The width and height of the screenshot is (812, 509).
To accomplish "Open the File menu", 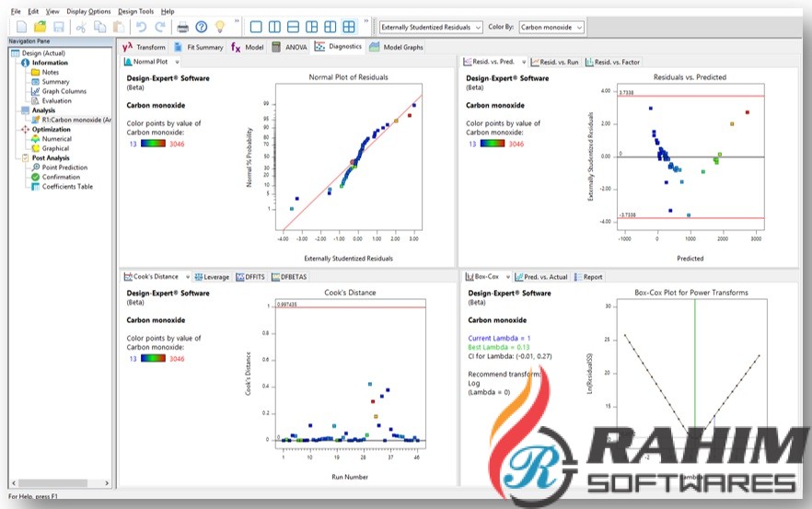I will click(x=16, y=11).
